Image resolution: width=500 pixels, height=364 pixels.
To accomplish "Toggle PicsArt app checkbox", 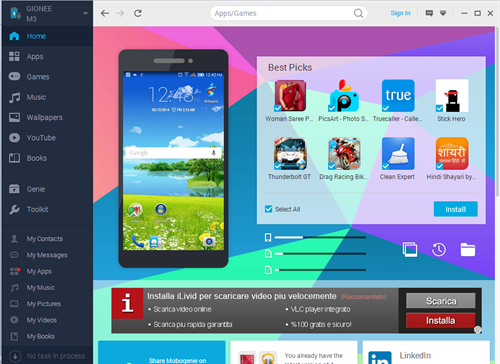I will click(x=332, y=108).
